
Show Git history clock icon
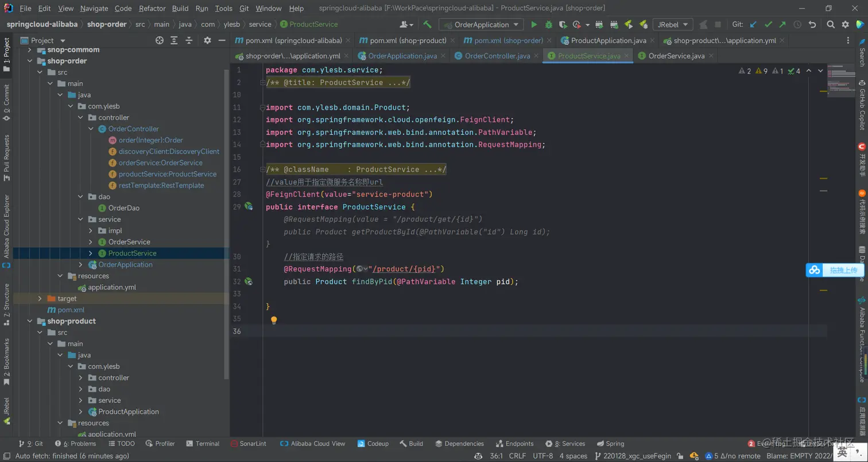[797, 25]
